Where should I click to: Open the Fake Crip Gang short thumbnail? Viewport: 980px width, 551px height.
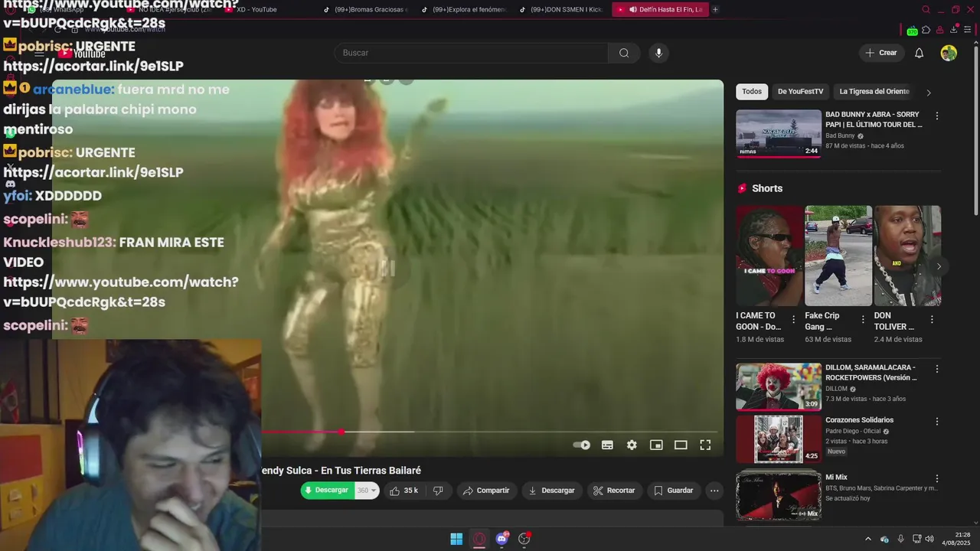(838, 256)
